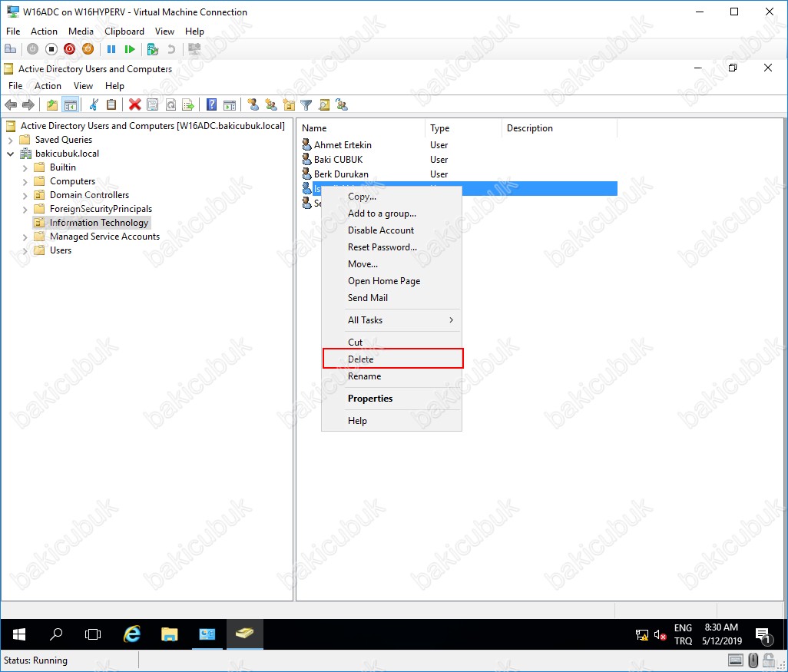Expand the Managed Service Accounts node
The image size is (788, 672).
[25, 237]
